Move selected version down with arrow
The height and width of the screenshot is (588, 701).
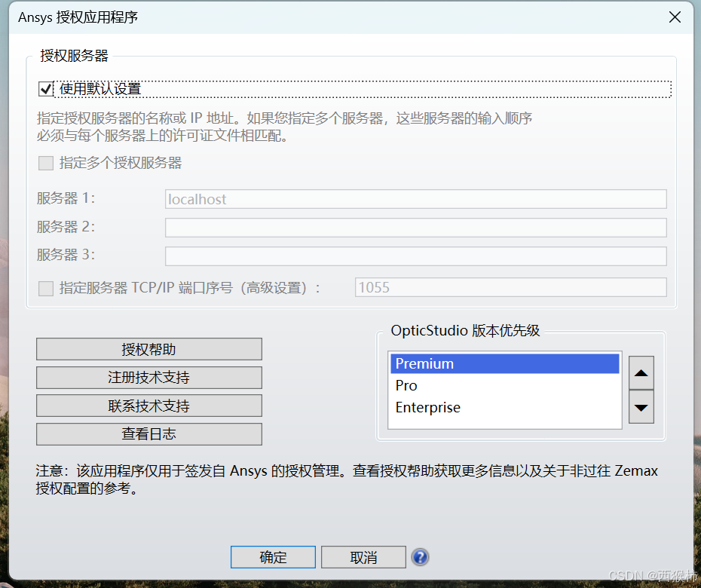(x=641, y=407)
